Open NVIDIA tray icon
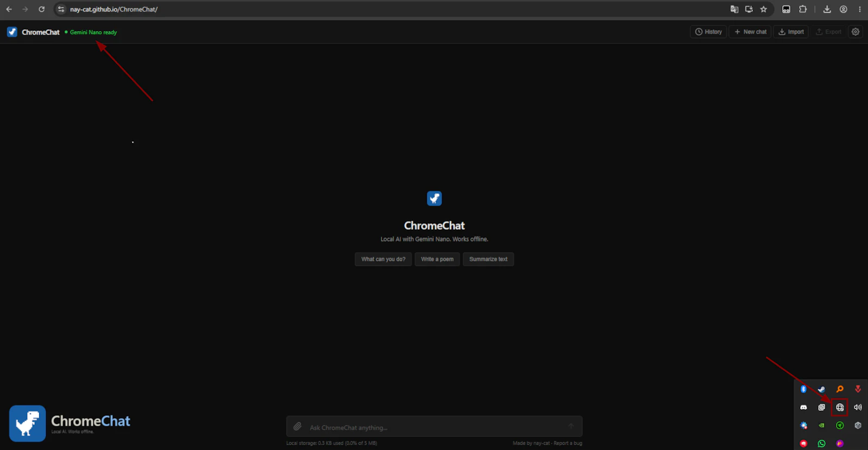Viewport: 868px width, 450px height. click(821, 426)
